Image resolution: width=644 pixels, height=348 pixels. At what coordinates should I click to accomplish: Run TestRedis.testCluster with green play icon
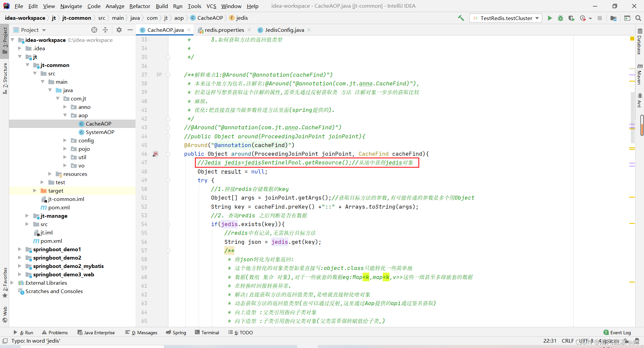click(550, 18)
